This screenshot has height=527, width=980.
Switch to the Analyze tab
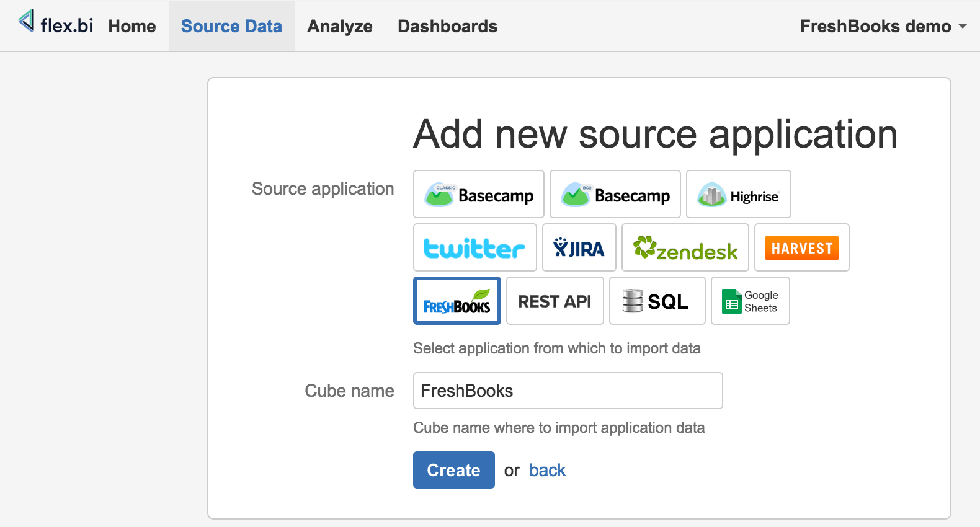click(340, 26)
